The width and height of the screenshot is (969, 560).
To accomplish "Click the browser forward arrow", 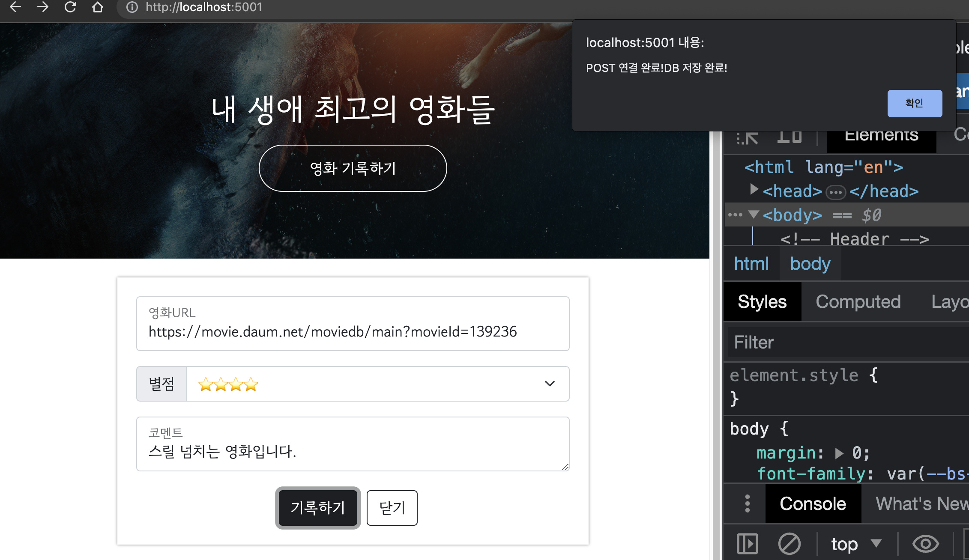I will pyautogui.click(x=43, y=7).
